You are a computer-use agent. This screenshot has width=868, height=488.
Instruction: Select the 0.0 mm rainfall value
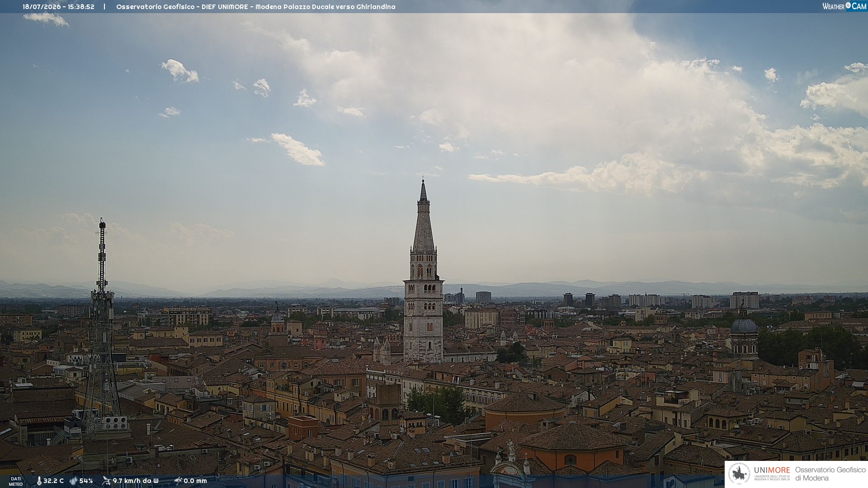point(195,481)
